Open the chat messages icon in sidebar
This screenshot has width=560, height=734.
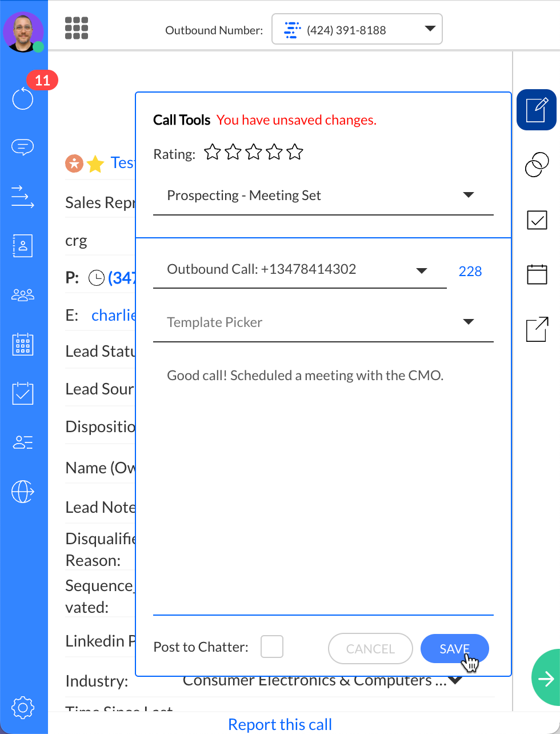(23, 147)
